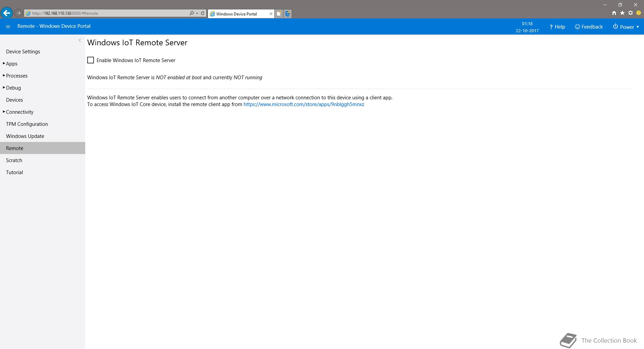Viewport: 644px width, 349px height.
Task: Expand the Processes section arrow
Action: coord(4,76)
